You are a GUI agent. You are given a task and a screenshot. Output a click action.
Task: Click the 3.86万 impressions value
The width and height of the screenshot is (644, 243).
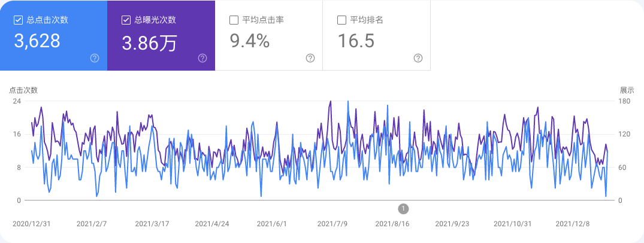[x=149, y=42]
